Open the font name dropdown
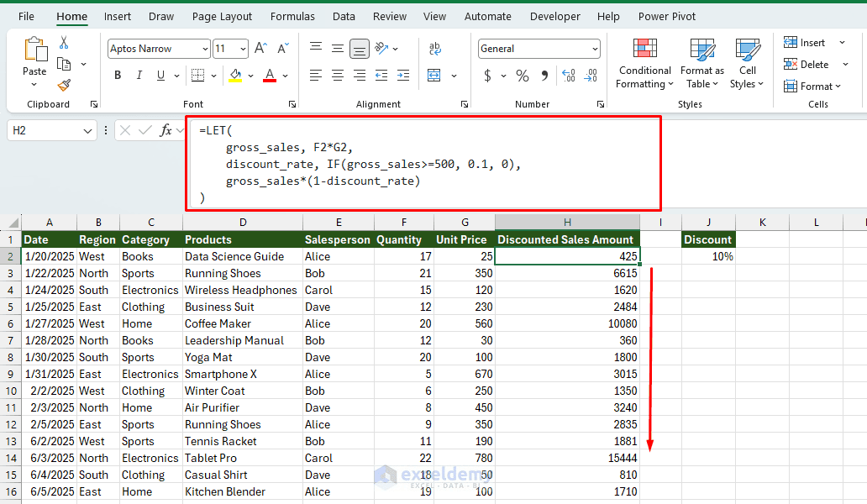This screenshot has height=504, width=867. (205, 50)
